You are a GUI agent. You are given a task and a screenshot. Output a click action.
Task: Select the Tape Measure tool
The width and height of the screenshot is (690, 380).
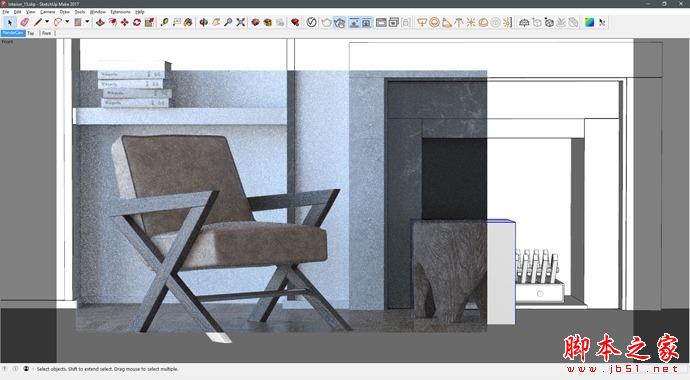click(164, 22)
